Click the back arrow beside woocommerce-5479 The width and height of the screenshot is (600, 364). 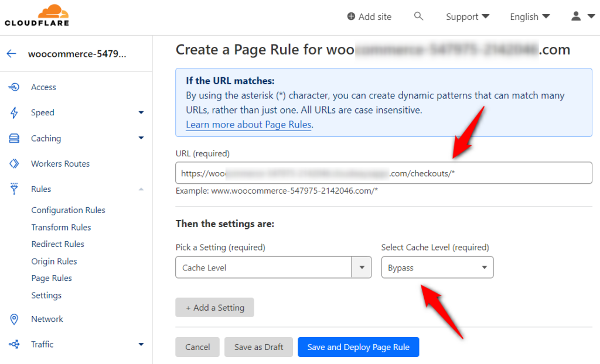coord(11,53)
